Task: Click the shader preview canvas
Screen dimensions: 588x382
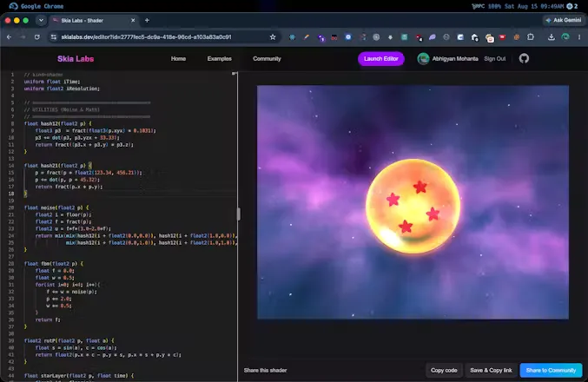Action: point(413,202)
